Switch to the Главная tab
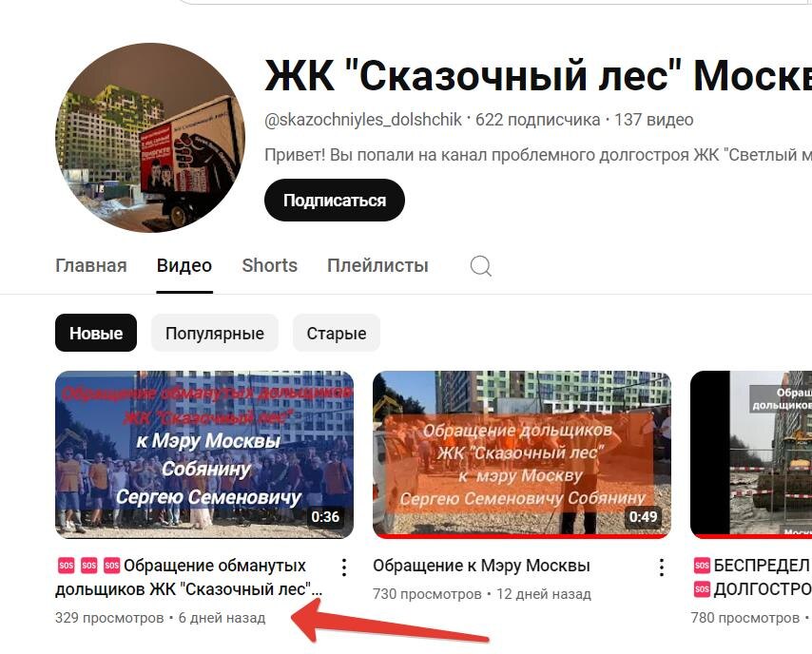 point(91,265)
